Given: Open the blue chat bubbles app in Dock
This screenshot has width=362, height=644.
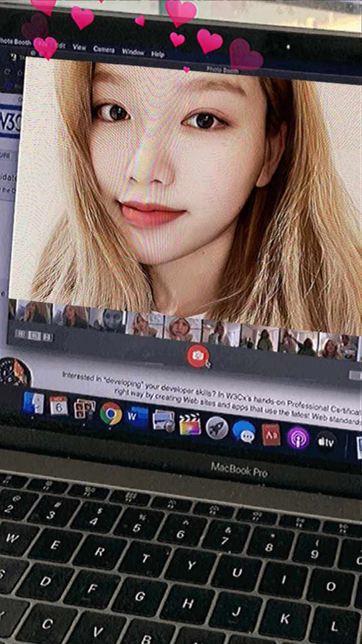Looking at the screenshot, I should (x=244, y=431).
